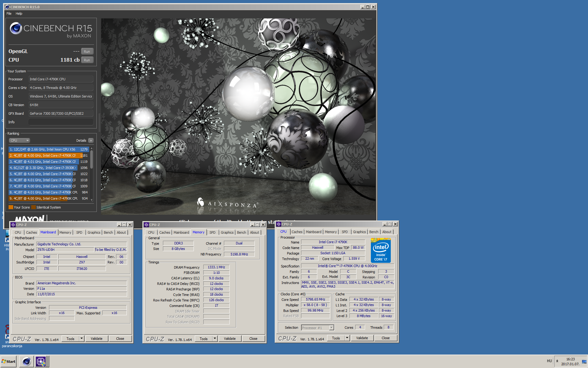The width and height of the screenshot is (588, 368).
Task: Click CPU-Z icon in Mainboard window title
Action: point(13,225)
